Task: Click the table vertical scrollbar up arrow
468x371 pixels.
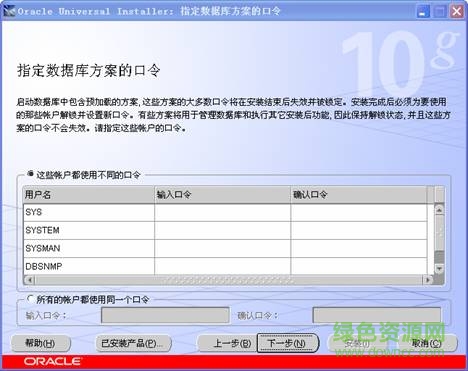Action: click(x=439, y=210)
